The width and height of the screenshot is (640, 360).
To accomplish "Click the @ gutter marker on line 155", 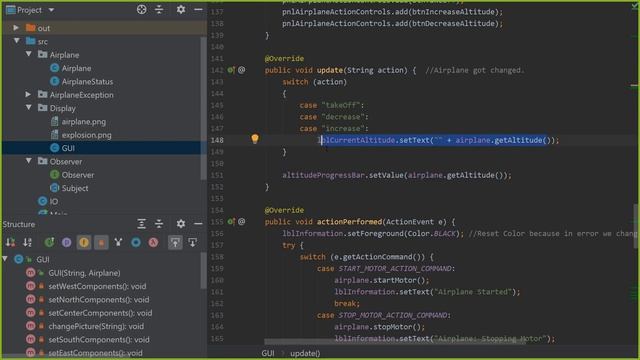I will tap(242, 222).
